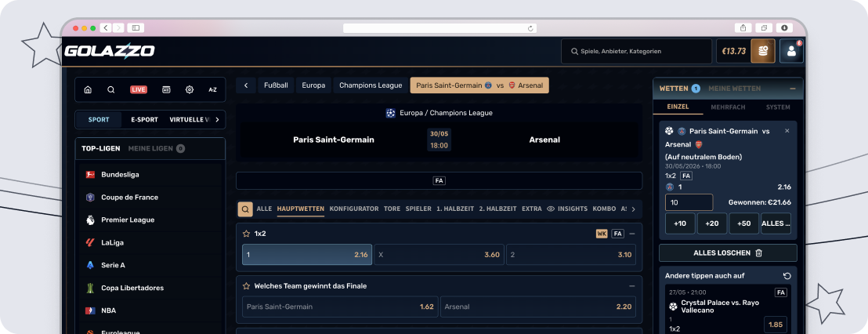Refresh 'Andere tippen auch auf' suggestions
This screenshot has height=334, width=868.
point(787,276)
